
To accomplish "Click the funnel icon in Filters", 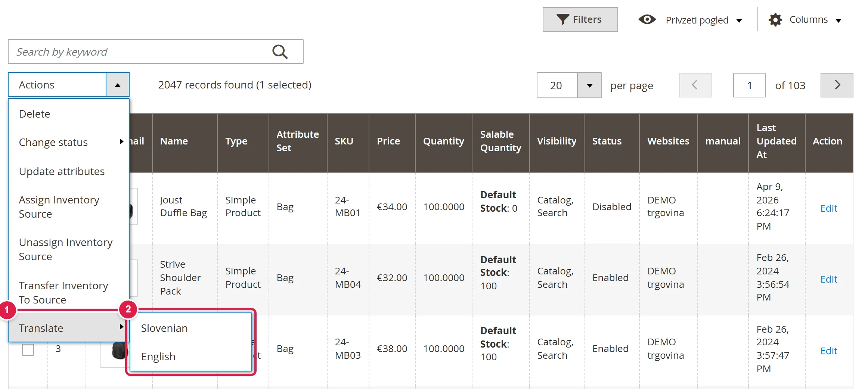I will click(562, 19).
